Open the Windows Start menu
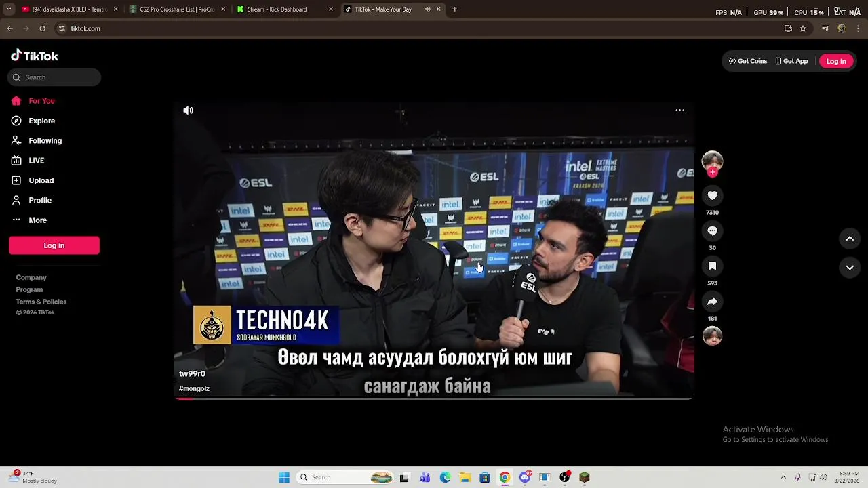 [x=284, y=477]
